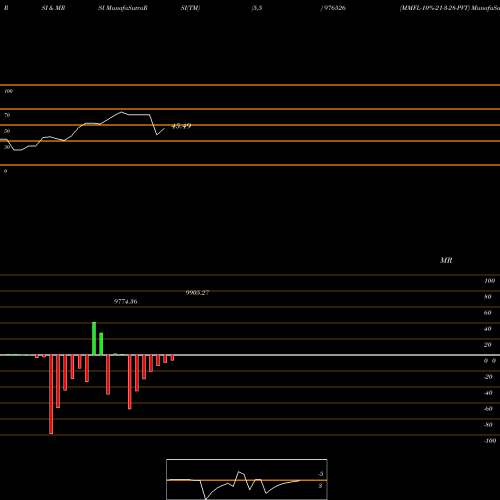Click the (5,5 parameter text in header
Screen dimensions: 500x500
pyautogui.click(x=257, y=8)
